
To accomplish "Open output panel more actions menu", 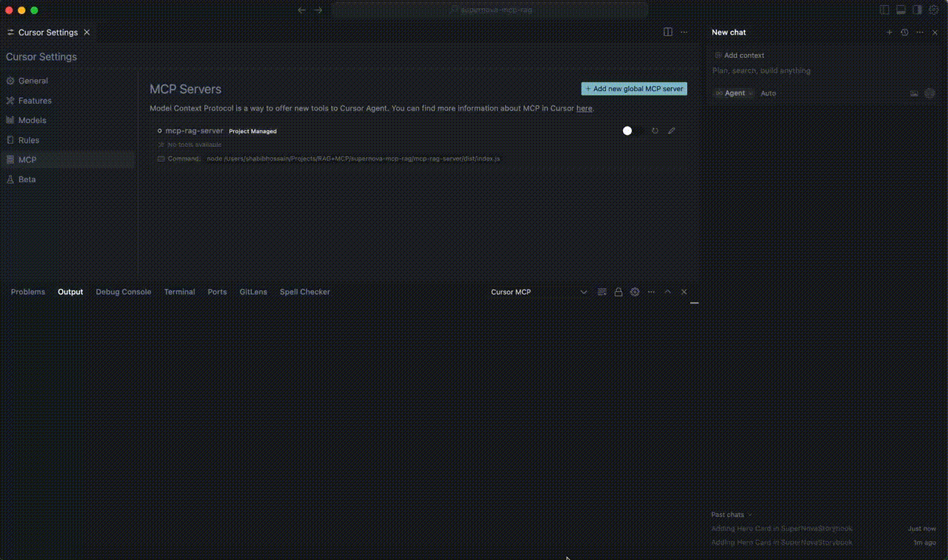I will click(651, 292).
